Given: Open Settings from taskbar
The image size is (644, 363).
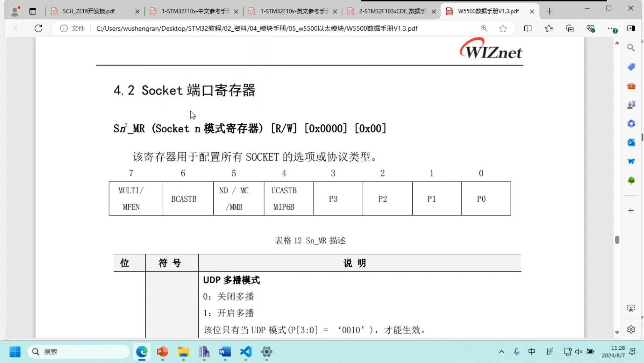Looking at the screenshot, I should click(x=267, y=352).
